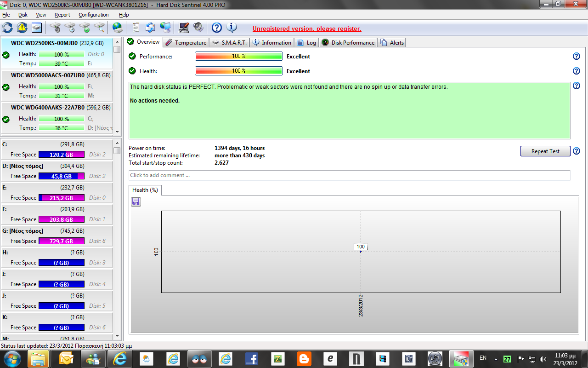Viewport: 588px width, 368px height.
Task: Click the C: drive free space bar
Action: point(62,155)
